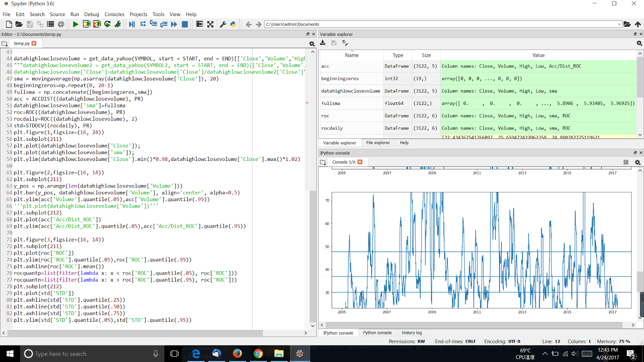644x362 pixels.
Task: Select the Variable explorer tab
Action: click(340, 143)
